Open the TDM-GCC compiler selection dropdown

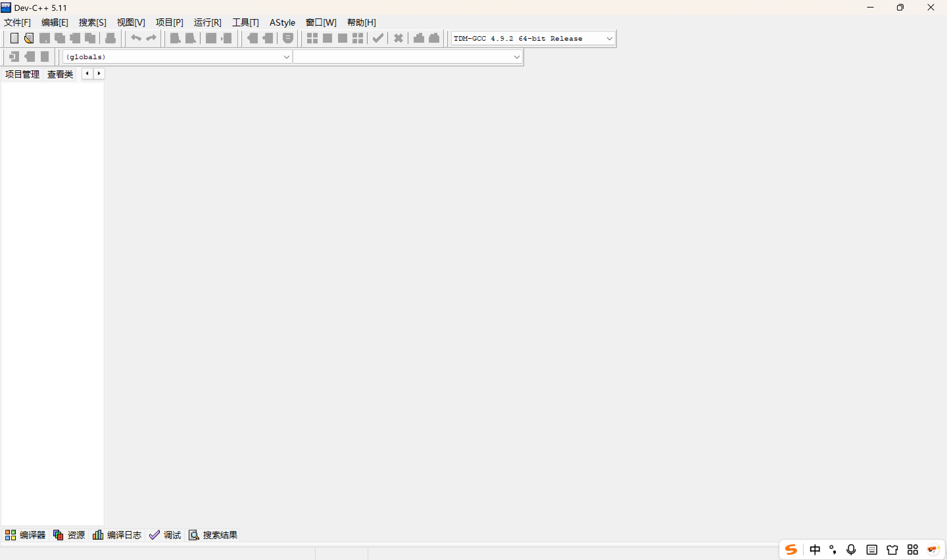click(609, 38)
